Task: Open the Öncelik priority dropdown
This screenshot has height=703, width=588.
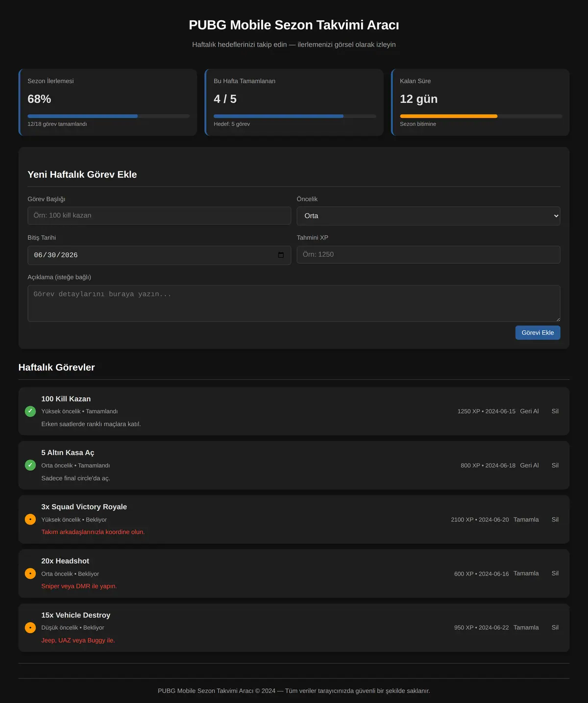Action: (428, 216)
